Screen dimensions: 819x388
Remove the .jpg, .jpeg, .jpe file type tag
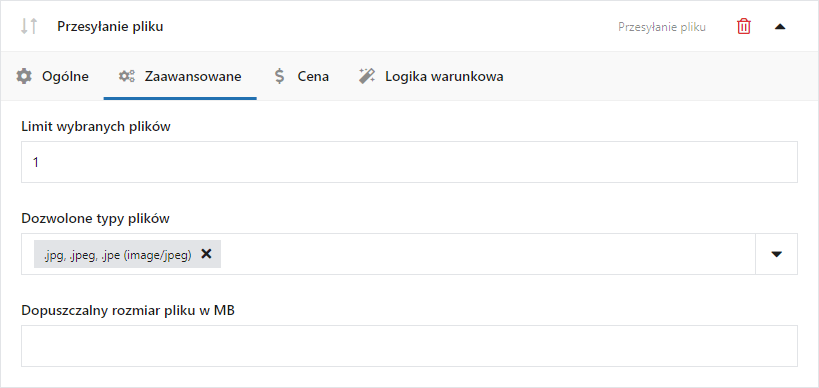pyautogui.click(x=206, y=254)
